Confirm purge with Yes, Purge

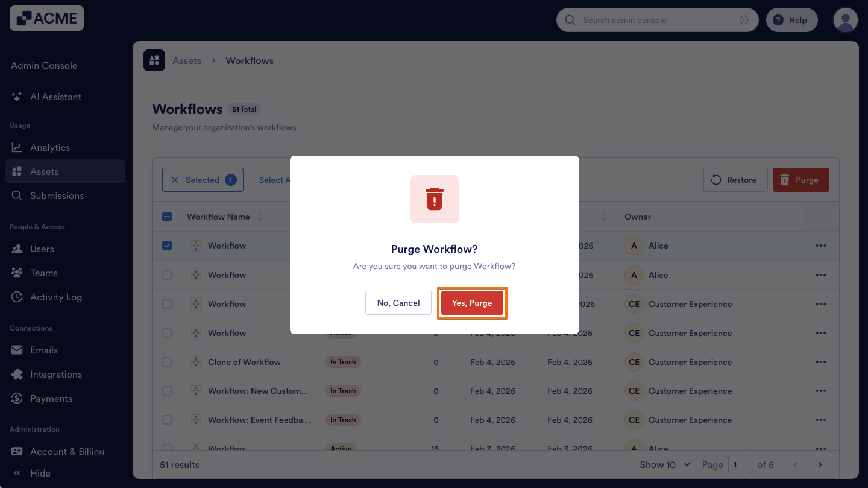tap(472, 303)
